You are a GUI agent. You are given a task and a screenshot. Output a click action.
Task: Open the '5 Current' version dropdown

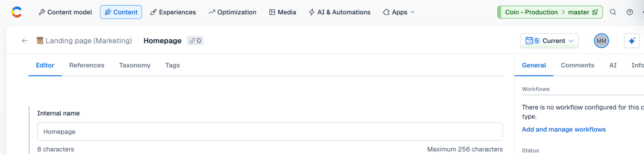549,40
